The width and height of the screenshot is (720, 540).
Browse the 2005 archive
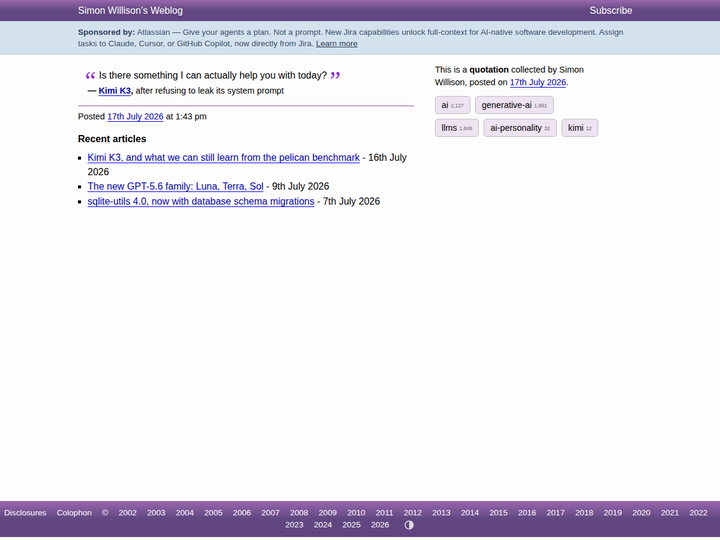click(x=213, y=513)
